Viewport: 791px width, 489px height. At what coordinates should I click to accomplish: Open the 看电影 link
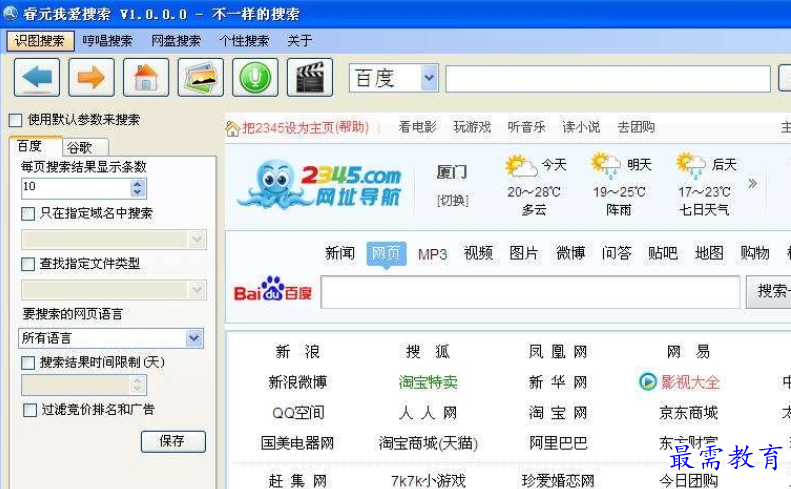pos(418,127)
